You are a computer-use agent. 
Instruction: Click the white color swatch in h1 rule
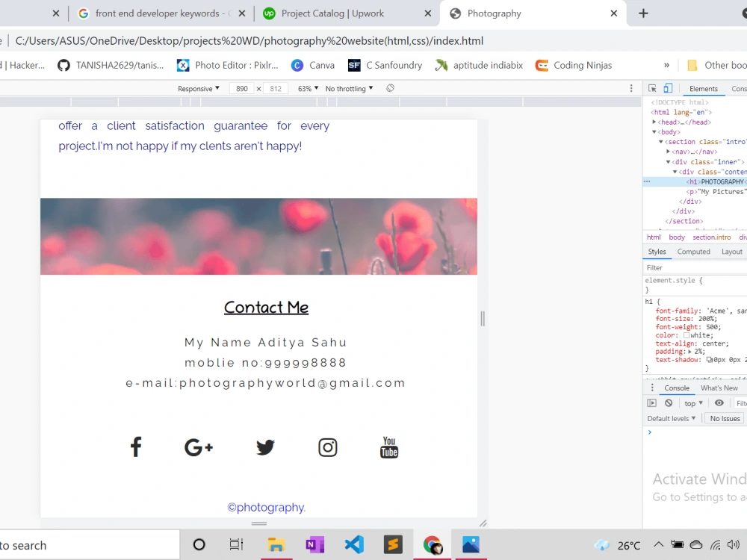coord(686,335)
